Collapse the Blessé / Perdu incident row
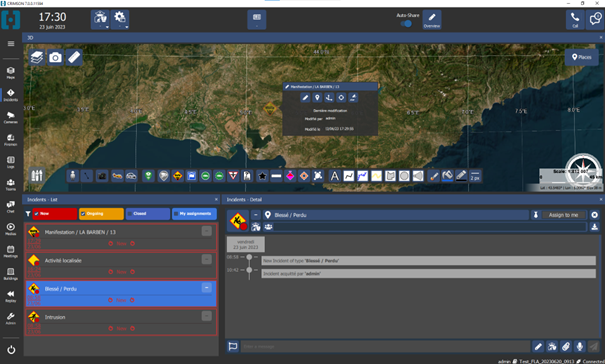 (207, 288)
